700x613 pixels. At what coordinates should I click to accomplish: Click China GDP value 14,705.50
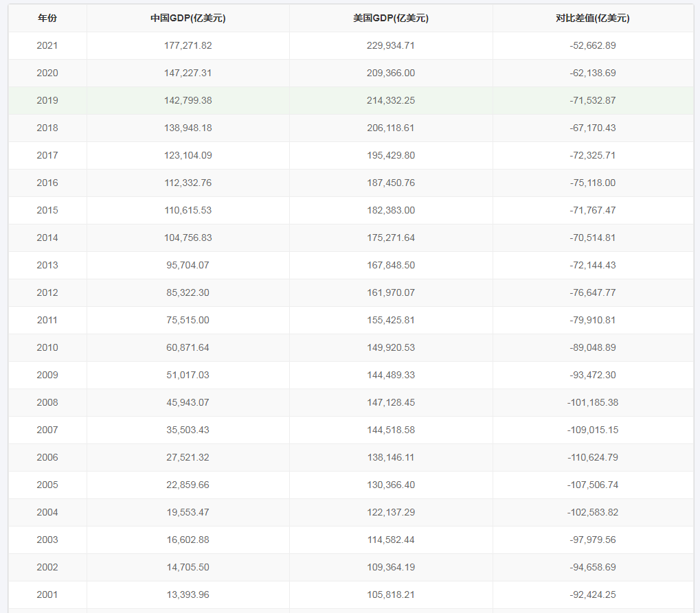[x=188, y=567]
